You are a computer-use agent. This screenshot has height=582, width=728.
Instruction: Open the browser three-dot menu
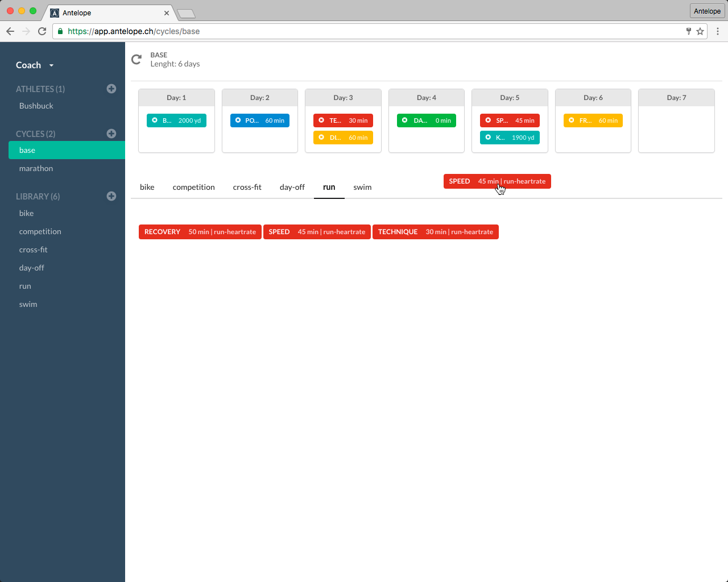pos(718,31)
